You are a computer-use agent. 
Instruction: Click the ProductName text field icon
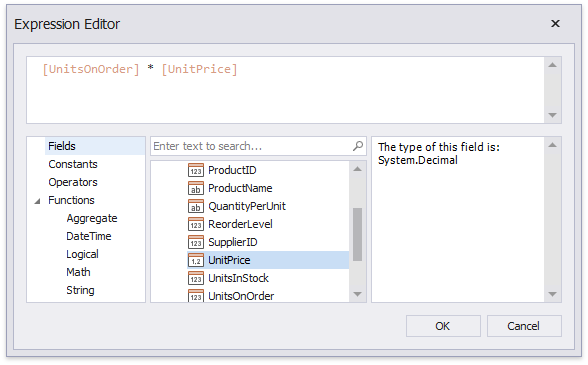tap(196, 188)
